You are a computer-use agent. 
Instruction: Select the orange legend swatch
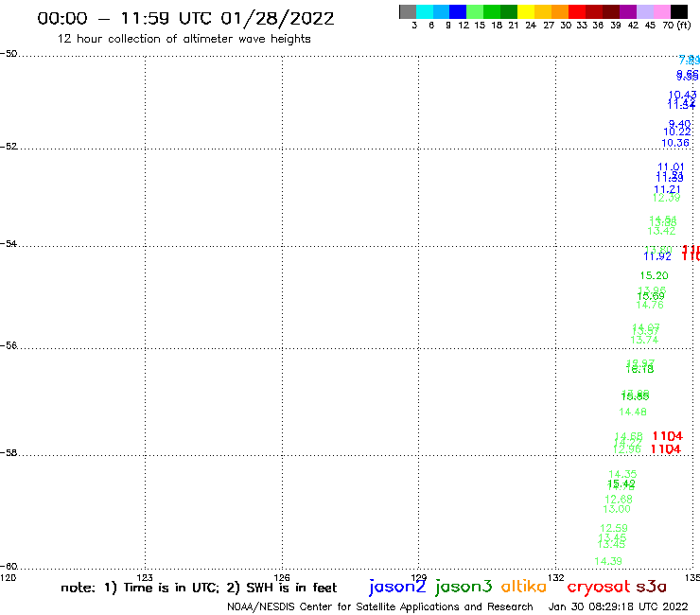tap(560, 11)
